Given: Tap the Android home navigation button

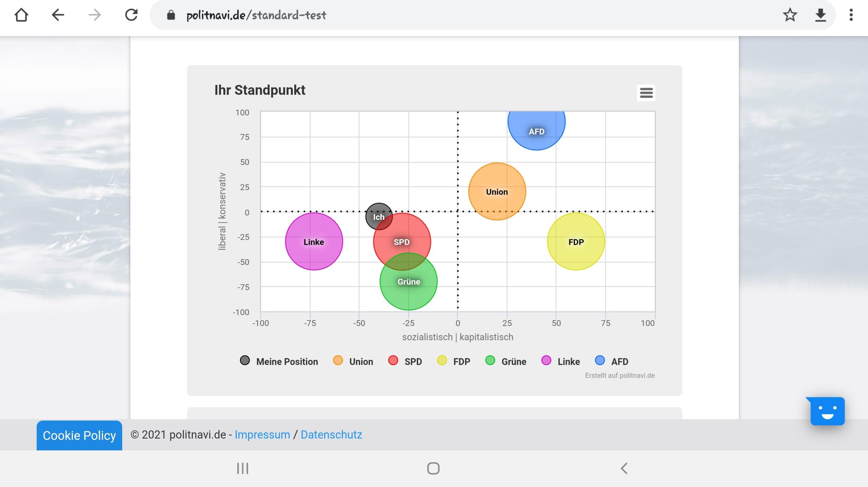Looking at the screenshot, I should click(x=433, y=468).
